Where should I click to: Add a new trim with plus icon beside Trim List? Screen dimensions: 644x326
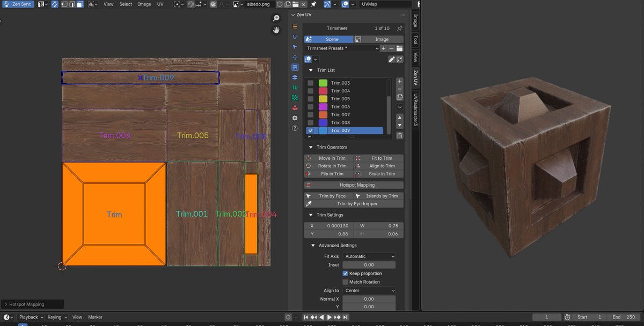coord(399,81)
